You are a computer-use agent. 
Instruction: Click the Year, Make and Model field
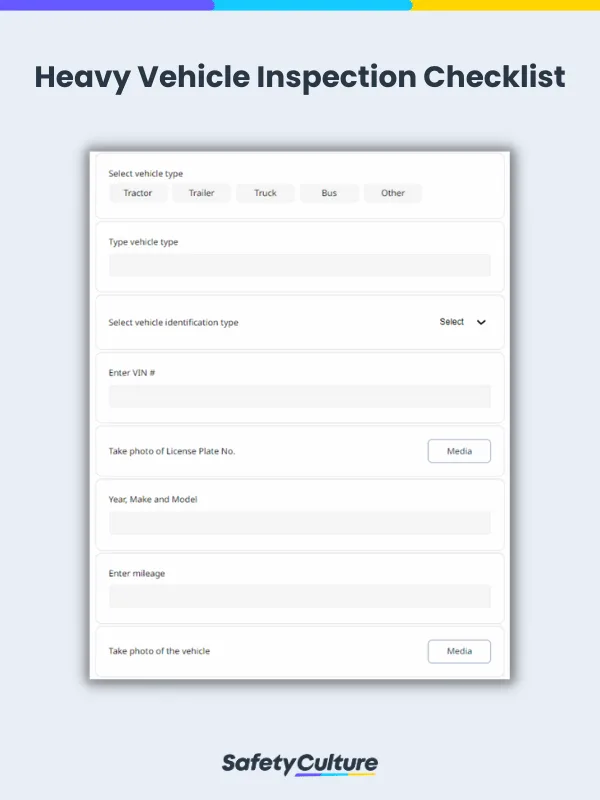tap(298, 521)
